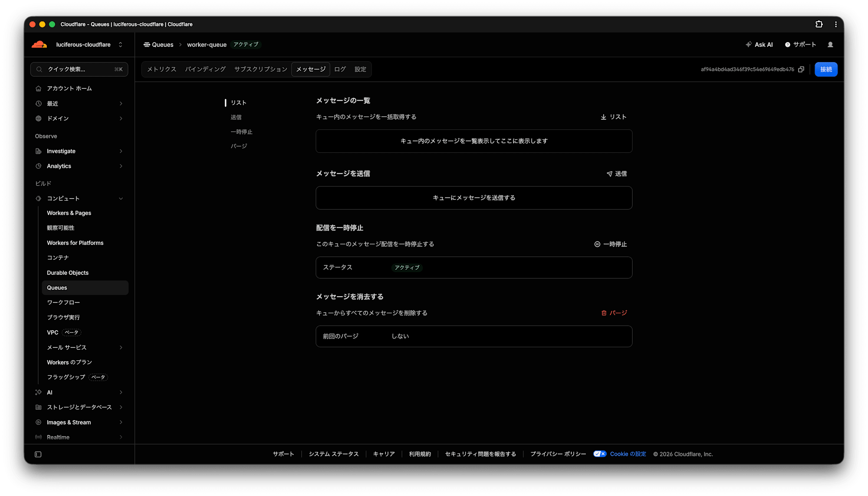The height and width of the screenshot is (496, 868).
Task: Open Workers for Platforms in sidebar
Action: (x=75, y=243)
